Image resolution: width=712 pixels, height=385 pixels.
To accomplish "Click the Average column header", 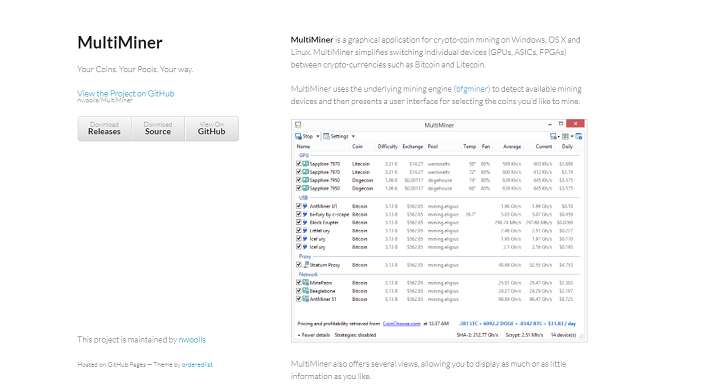I will coord(512,146).
